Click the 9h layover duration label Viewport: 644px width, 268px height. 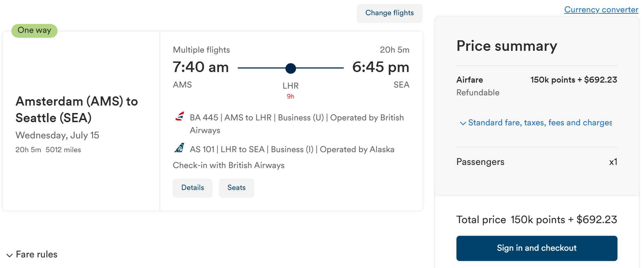(x=290, y=96)
